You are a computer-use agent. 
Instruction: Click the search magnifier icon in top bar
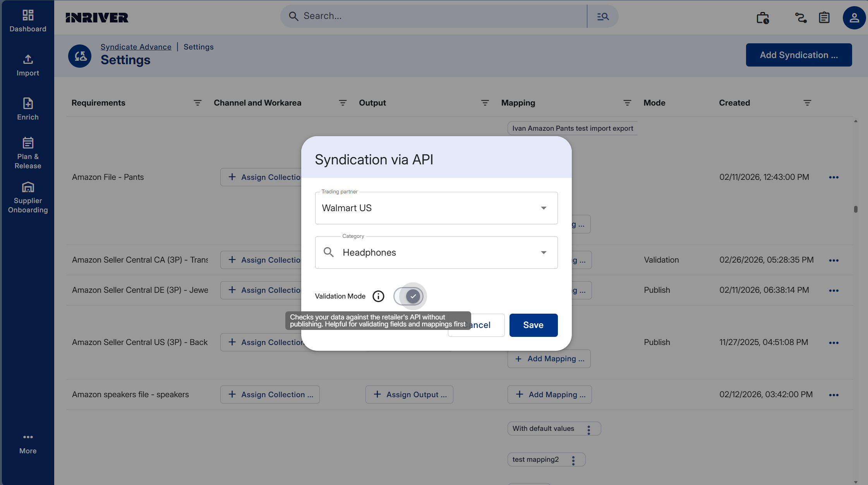coord(293,16)
